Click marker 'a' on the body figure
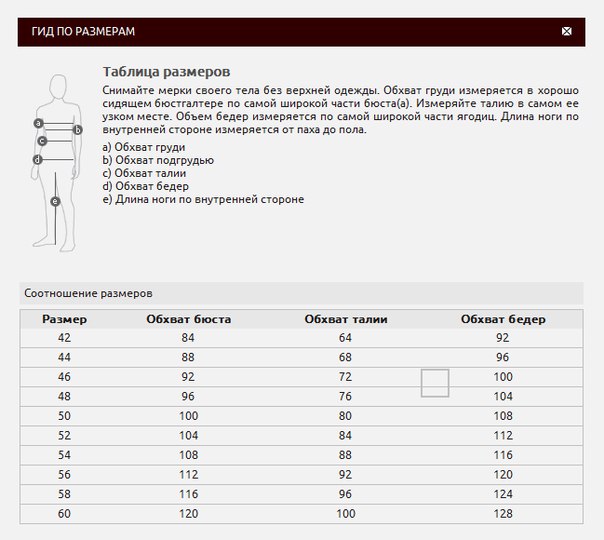 [x=38, y=123]
